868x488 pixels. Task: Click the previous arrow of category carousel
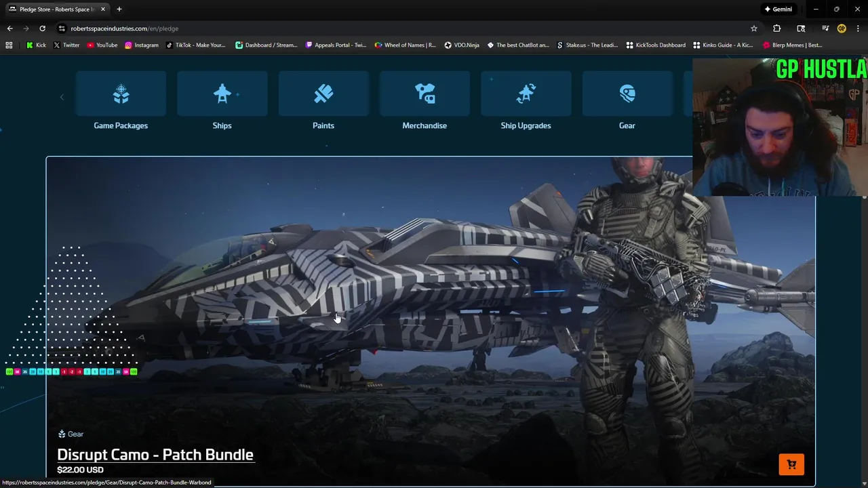(x=62, y=97)
